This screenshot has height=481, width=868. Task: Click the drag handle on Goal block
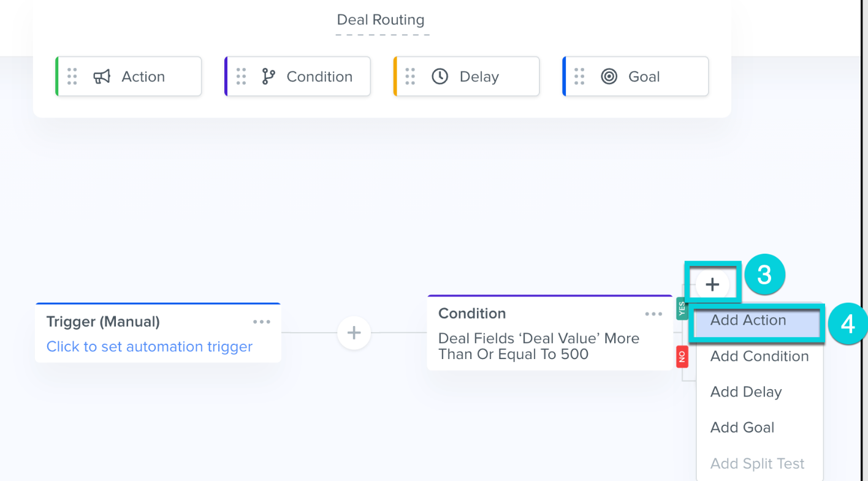[579, 77]
